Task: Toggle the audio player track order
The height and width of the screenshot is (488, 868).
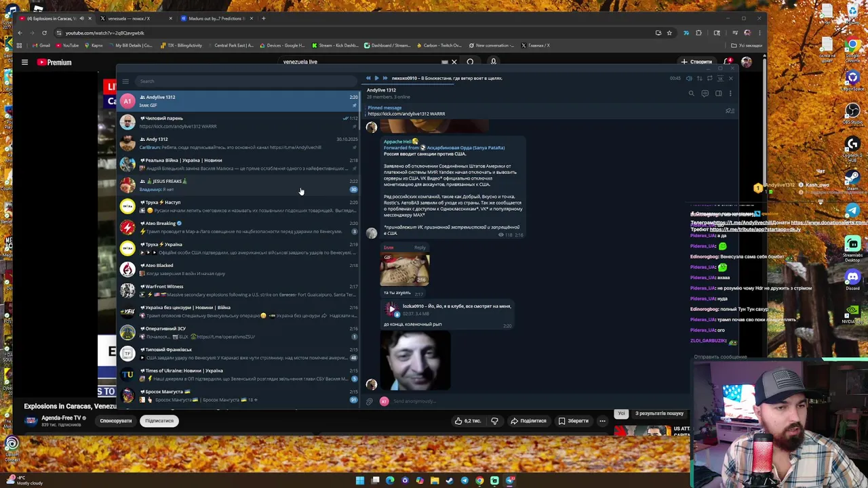Action: coord(699,79)
